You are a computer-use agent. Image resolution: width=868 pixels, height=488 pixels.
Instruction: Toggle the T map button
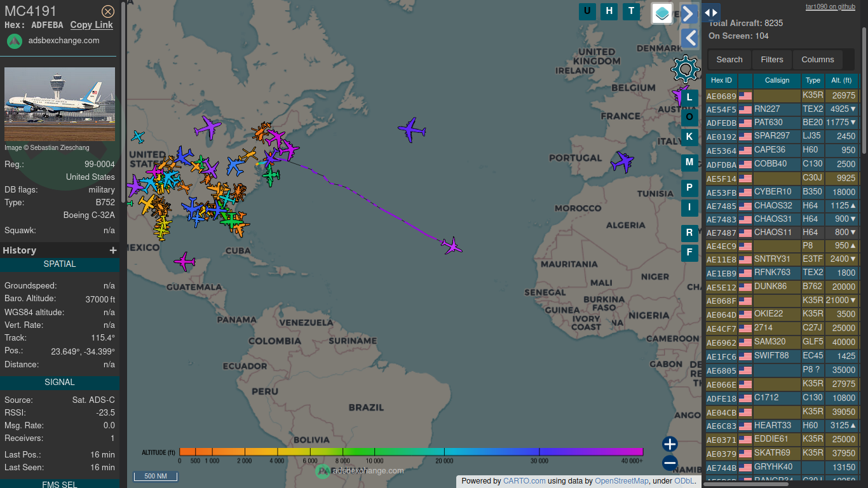[631, 11]
